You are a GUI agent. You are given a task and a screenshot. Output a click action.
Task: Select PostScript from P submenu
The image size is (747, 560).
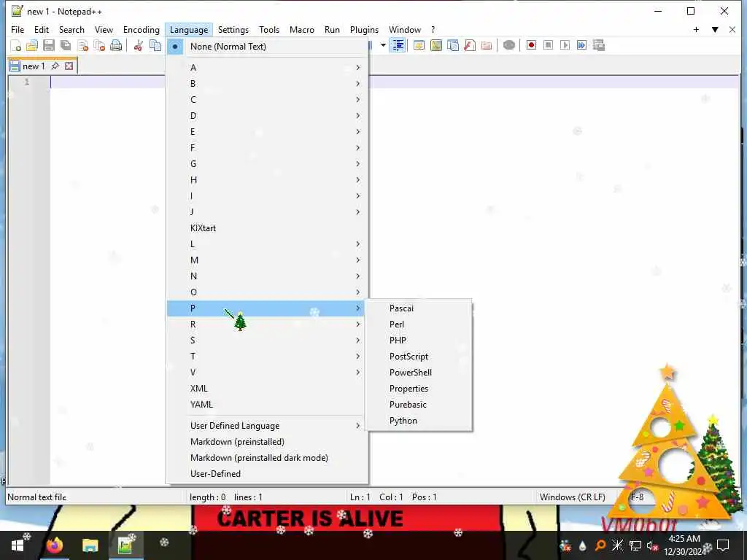[418, 357]
